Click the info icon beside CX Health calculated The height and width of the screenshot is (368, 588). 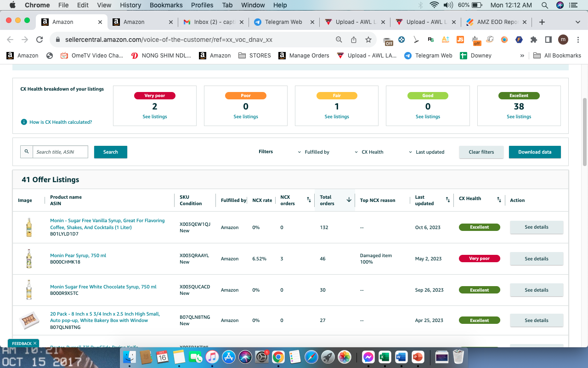[24, 122]
